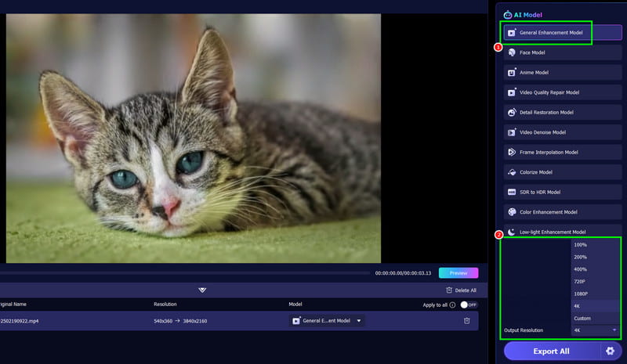Click the AI Model robot icon
Image resolution: width=627 pixels, height=364 pixels.
pyautogui.click(x=507, y=15)
